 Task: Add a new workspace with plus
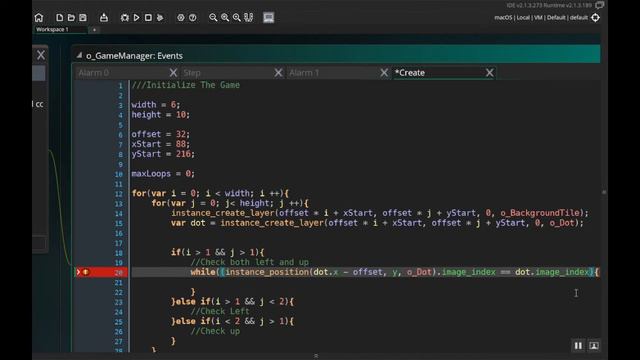94,30
